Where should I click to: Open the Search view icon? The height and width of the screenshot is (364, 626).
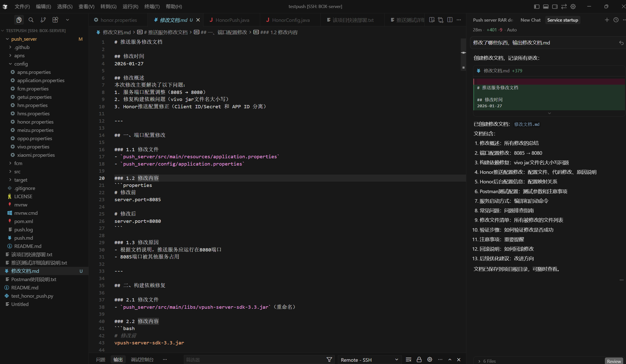tap(31, 20)
